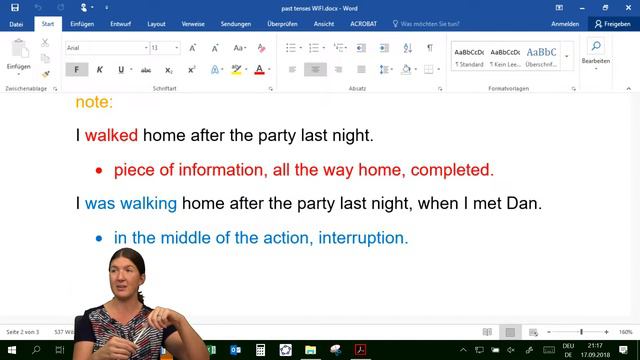Save the document with the floppy icon

click(15, 8)
